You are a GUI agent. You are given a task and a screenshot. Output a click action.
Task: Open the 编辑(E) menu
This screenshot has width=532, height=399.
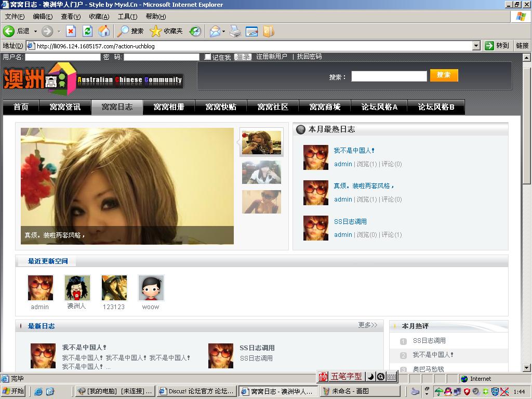tap(43, 17)
